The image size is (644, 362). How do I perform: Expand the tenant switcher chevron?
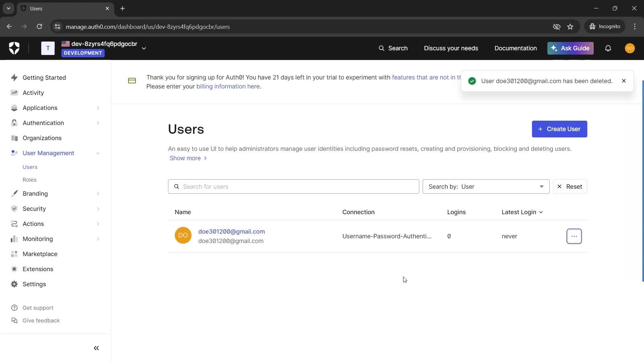(144, 49)
